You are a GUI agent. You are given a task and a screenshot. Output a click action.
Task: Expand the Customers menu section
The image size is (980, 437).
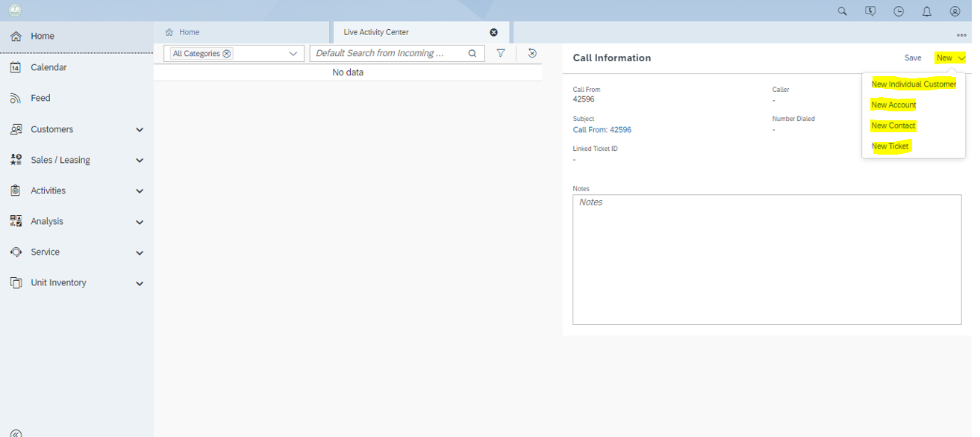click(x=139, y=130)
